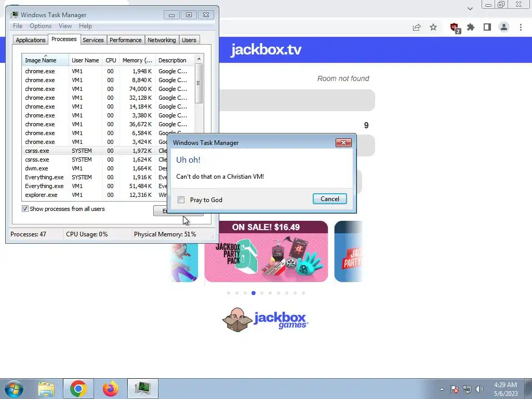Open the clock showing 4:29 AM
532x399 pixels.
[506, 389]
